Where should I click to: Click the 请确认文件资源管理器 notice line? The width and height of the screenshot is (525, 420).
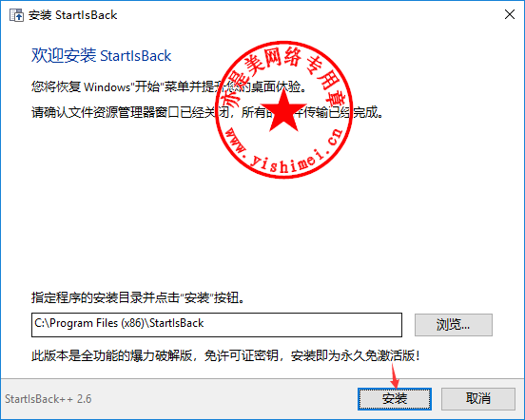click(x=207, y=112)
